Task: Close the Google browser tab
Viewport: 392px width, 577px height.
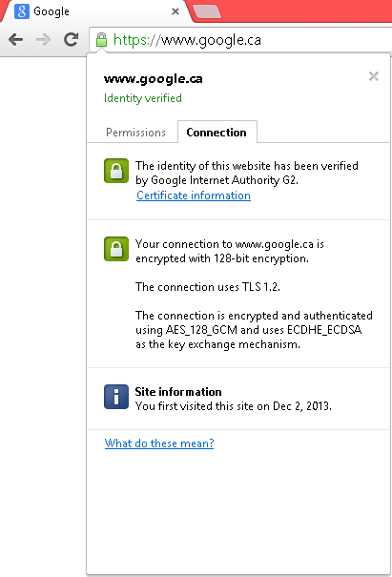Action: (x=175, y=11)
